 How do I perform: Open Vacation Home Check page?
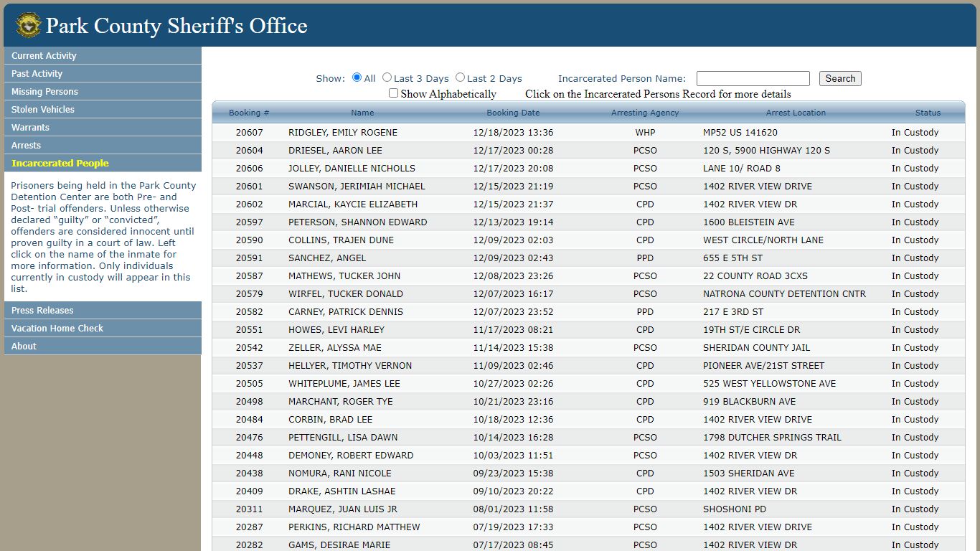click(103, 329)
